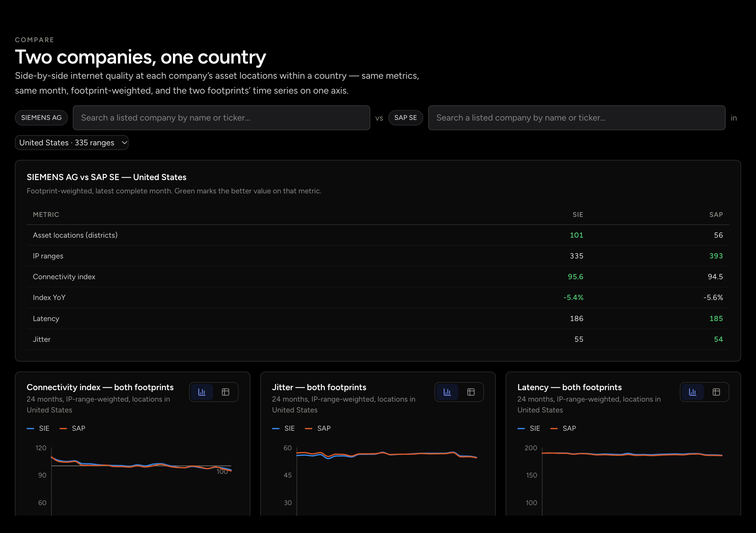Select chart view on Latency card
The image size is (756, 533).
tap(692, 392)
